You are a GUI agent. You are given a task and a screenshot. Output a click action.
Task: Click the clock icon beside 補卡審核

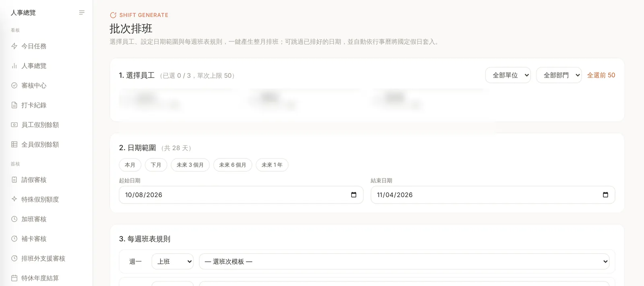14,239
